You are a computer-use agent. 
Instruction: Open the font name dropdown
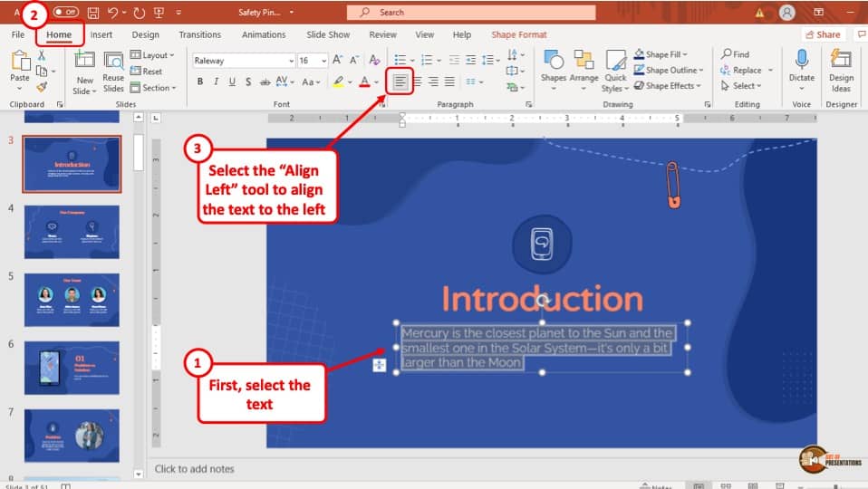coord(291,61)
